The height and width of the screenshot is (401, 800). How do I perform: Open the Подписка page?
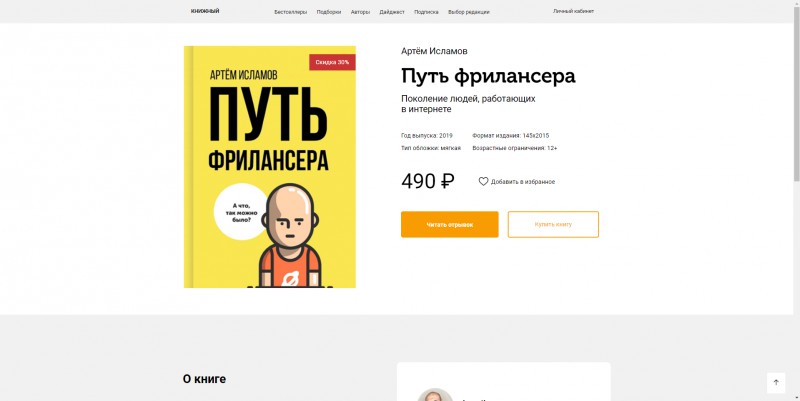pyautogui.click(x=426, y=12)
